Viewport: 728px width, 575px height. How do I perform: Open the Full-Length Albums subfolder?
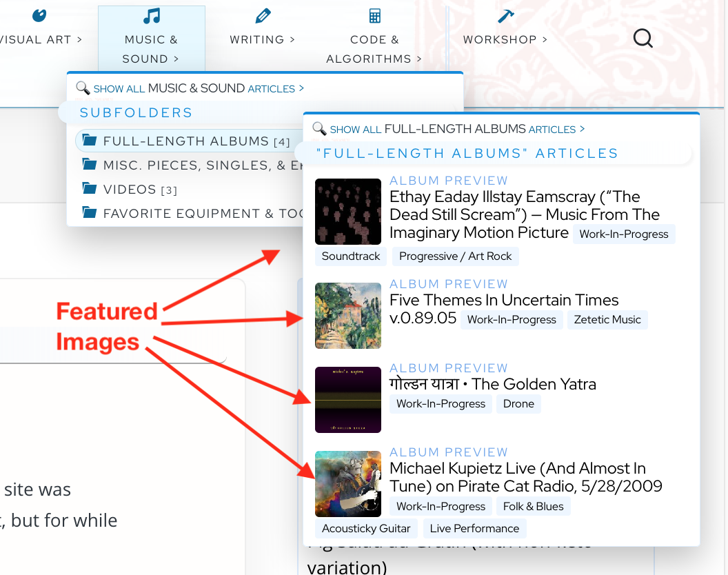(185, 141)
